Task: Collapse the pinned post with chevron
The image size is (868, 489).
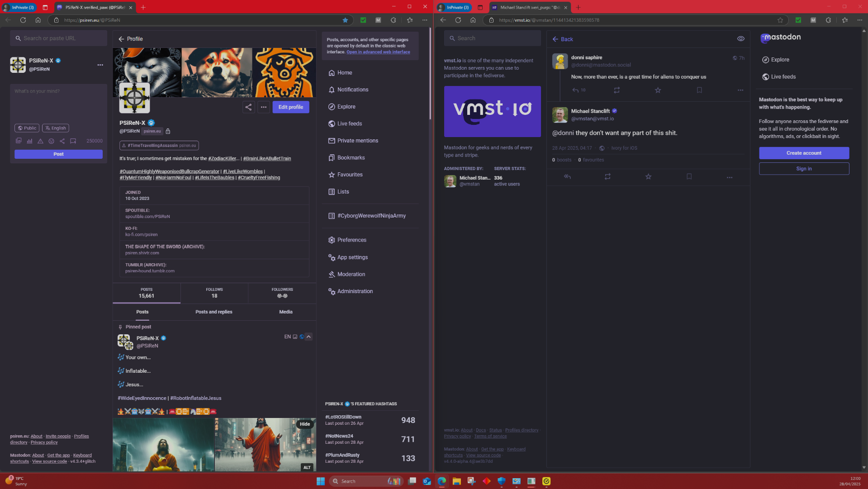Action: (308, 337)
